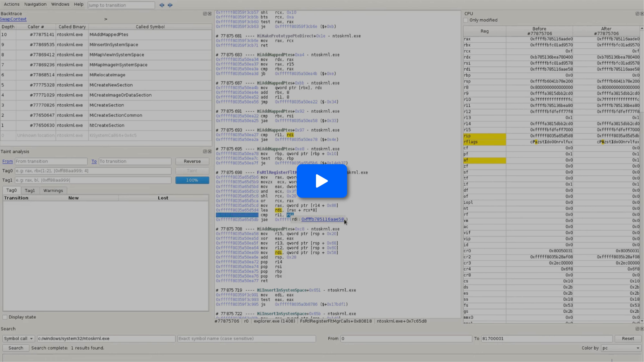Float the Search panel

click(637, 329)
